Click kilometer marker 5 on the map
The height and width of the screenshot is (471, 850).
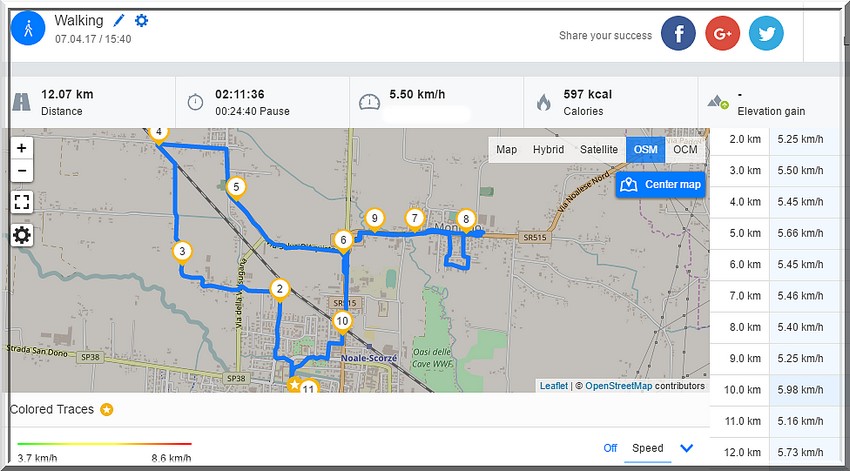coord(235,186)
